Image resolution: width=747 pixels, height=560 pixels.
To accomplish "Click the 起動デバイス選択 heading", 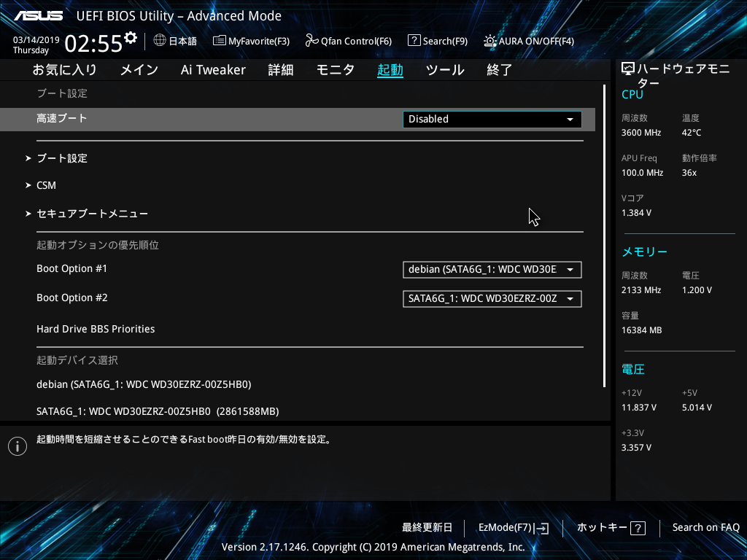I will (77, 360).
